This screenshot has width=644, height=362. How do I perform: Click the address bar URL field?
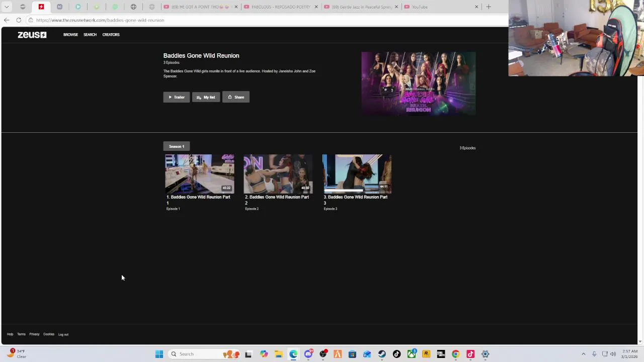267,20
